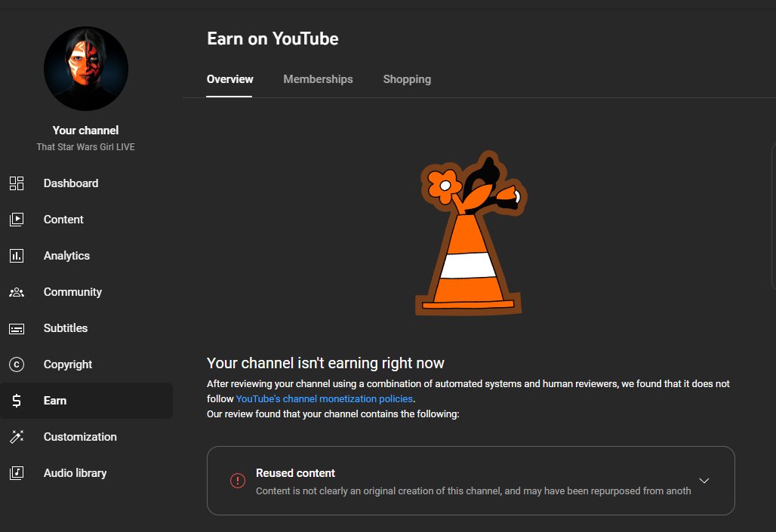Click channel name That Star Wars Girl LIVE
776x532 pixels.
tap(85, 147)
